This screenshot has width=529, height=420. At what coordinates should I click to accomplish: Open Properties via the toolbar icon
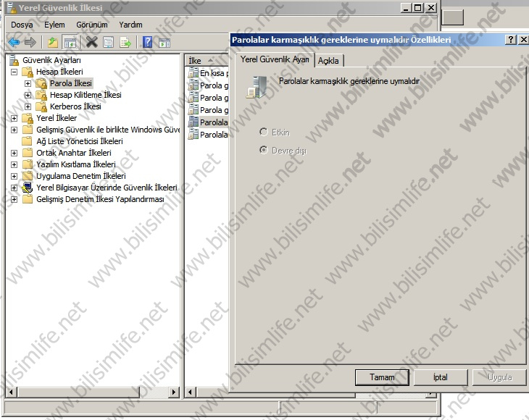(109, 42)
